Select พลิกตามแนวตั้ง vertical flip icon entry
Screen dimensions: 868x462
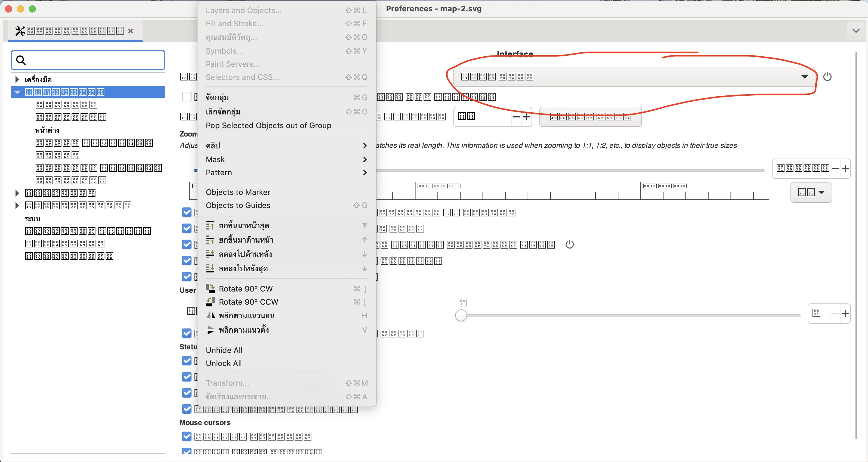tap(286, 330)
